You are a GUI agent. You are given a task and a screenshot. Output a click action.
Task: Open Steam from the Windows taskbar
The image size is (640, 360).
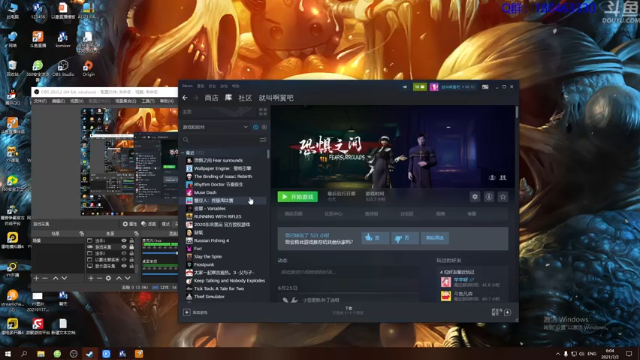pyautogui.click(x=89, y=354)
